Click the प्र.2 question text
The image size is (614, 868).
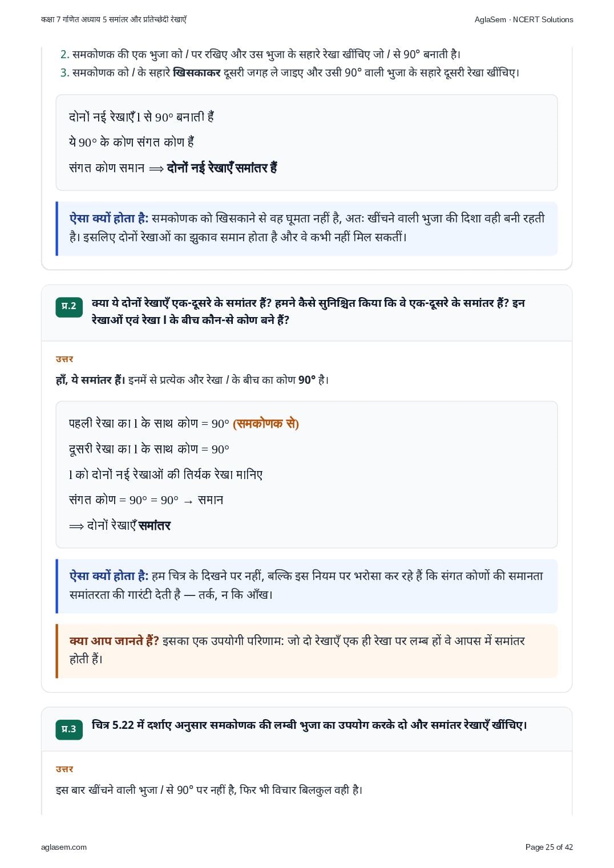(308, 311)
